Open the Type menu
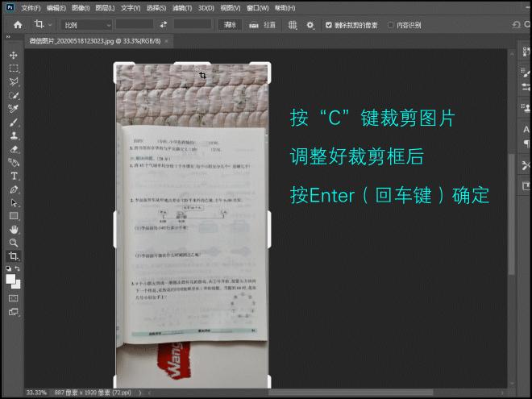Screen dimensions: 532x399 [131, 7]
